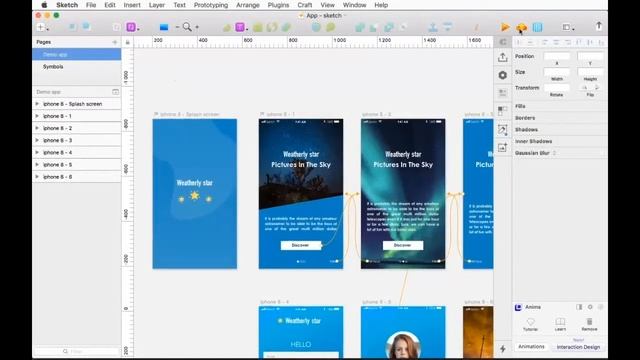The image size is (640, 360).
Task: Click the layer Filter search field
Action: pos(77,351)
